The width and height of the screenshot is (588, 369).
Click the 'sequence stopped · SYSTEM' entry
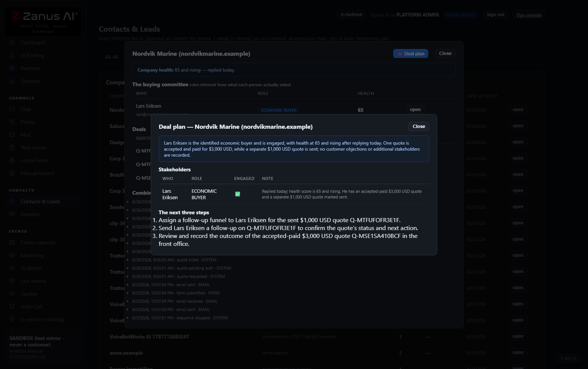click(180, 318)
